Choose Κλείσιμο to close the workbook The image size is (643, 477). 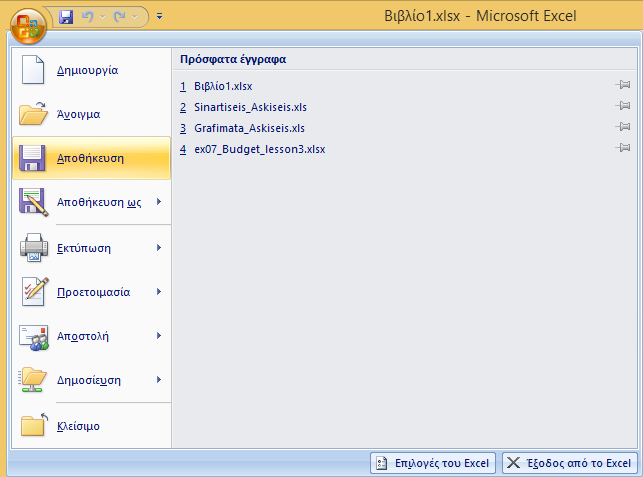(78, 426)
